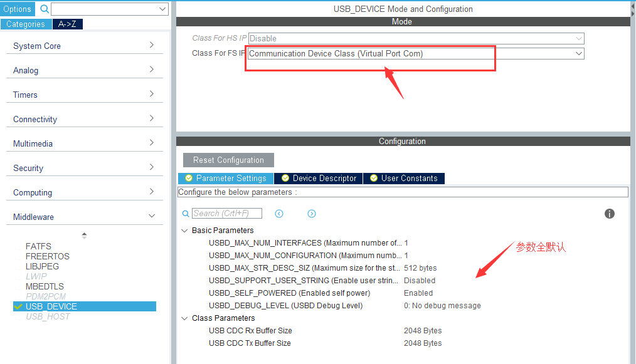Screen dimensions: 636x364
Task: Open the Parameter Settings tab
Action: pyautogui.click(x=226, y=179)
